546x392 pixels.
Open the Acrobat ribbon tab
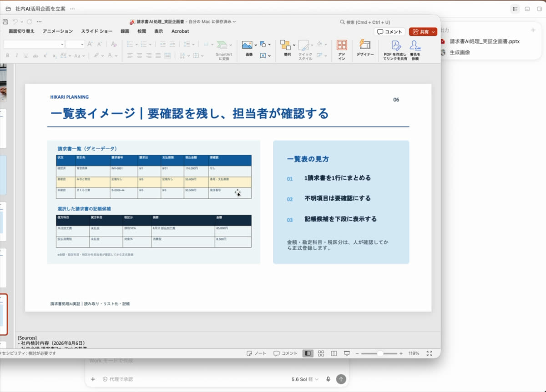pos(180,31)
